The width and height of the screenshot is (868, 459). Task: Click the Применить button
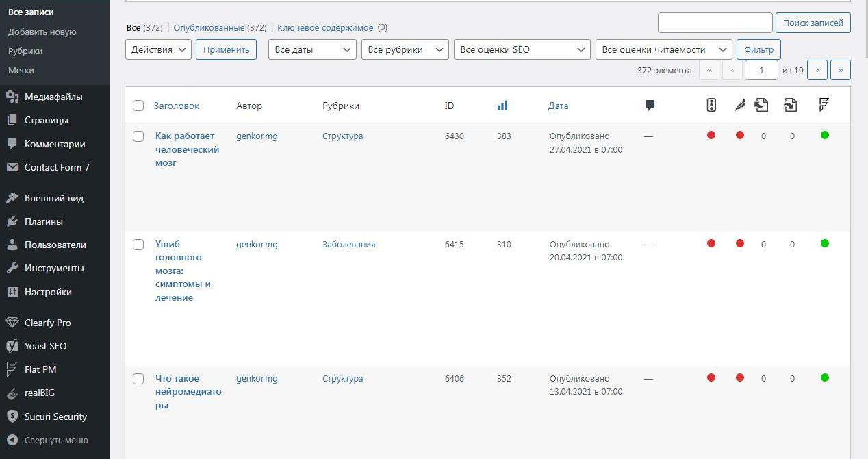[226, 49]
